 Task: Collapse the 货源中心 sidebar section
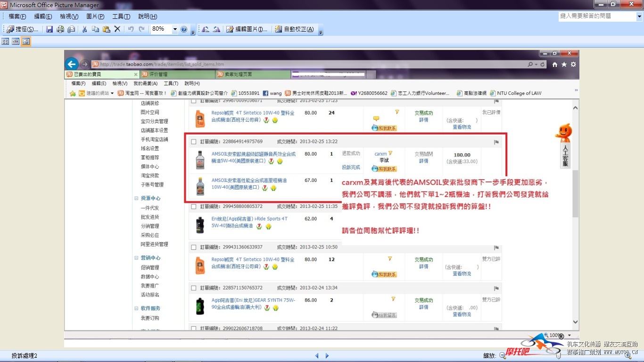pyautogui.click(x=136, y=198)
